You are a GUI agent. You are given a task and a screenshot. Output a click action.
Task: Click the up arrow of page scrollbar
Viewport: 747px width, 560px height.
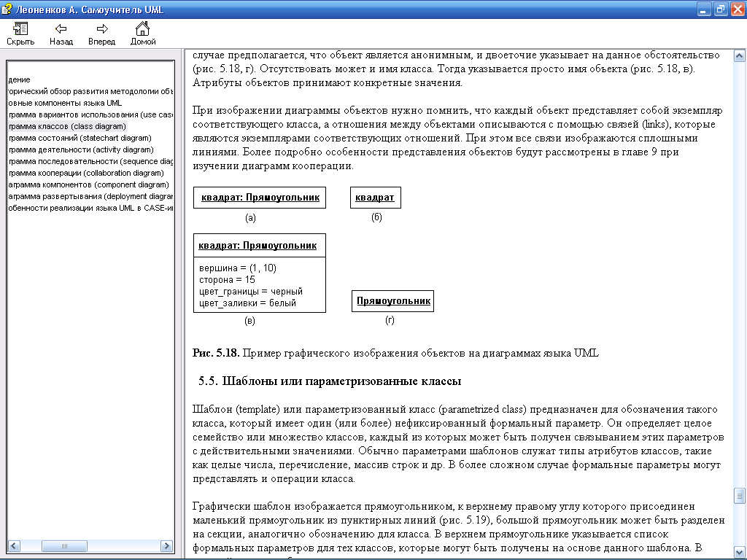click(x=740, y=56)
